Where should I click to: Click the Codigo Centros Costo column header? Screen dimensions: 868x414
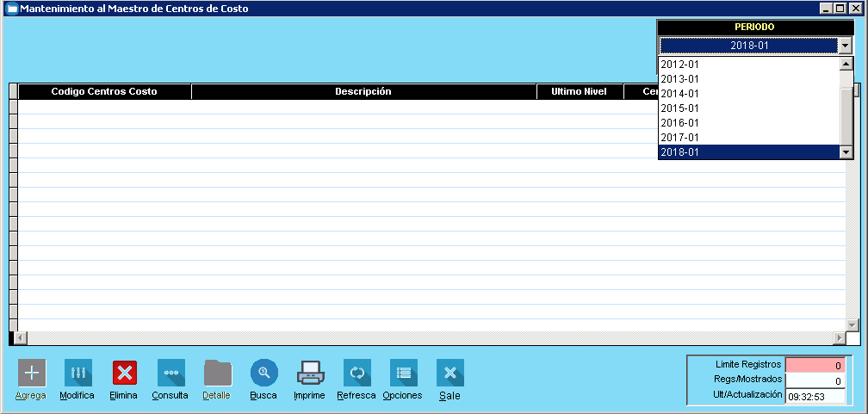coord(104,91)
